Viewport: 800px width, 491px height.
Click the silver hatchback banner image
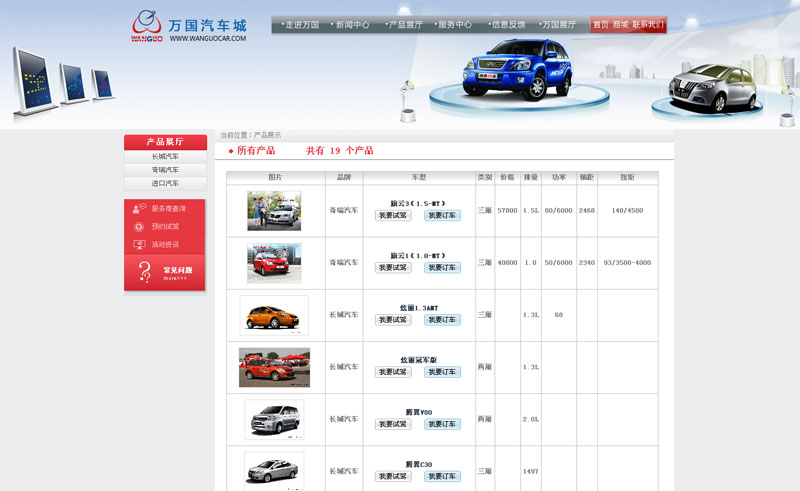pyautogui.click(x=713, y=87)
